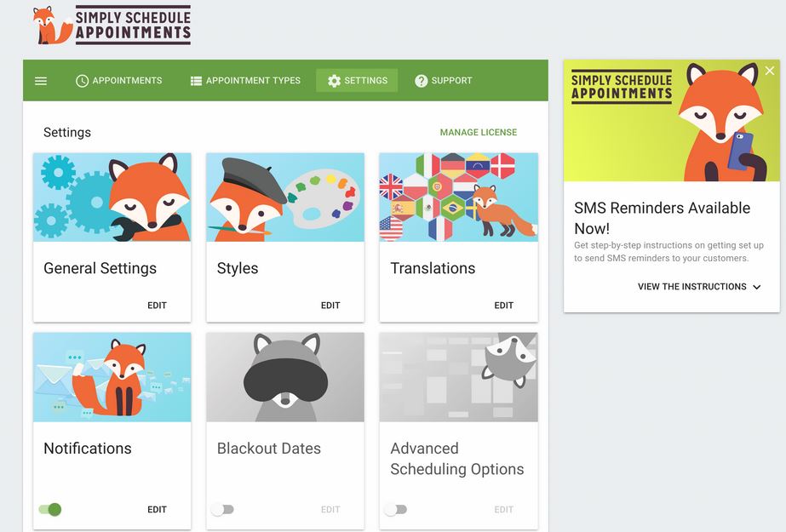The image size is (786, 532).
Task: Click the Notifications envelopes fox image
Action: [112, 377]
